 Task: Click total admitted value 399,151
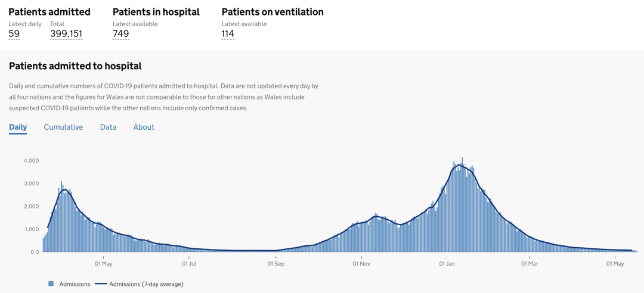click(x=66, y=34)
